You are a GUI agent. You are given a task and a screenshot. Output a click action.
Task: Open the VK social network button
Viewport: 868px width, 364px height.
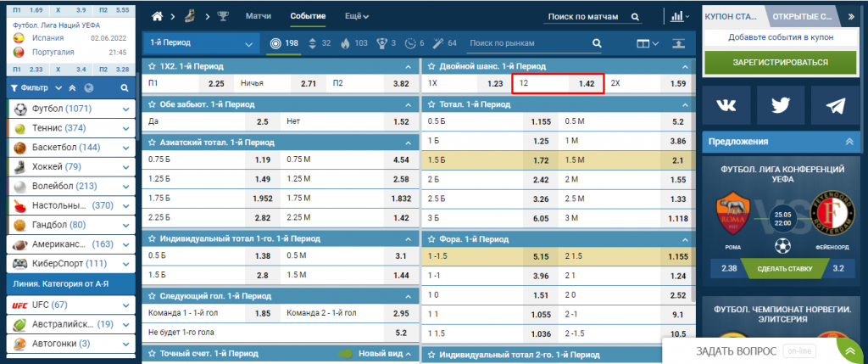726,105
